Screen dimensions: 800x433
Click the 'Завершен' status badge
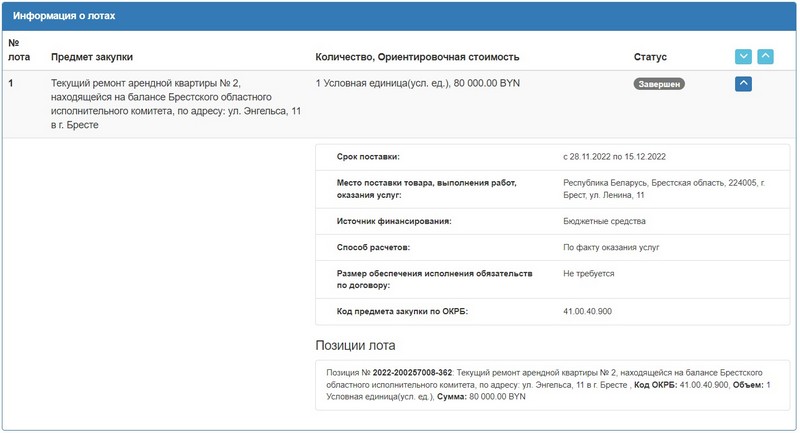pos(659,84)
